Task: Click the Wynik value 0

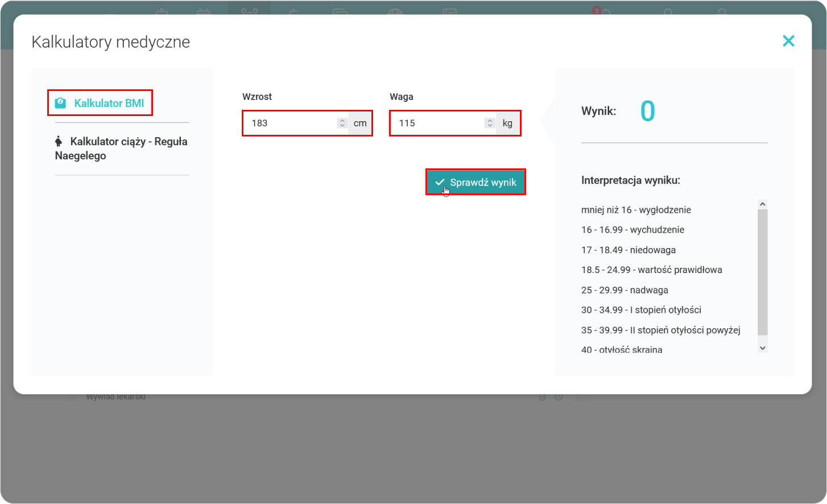Action: pyautogui.click(x=647, y=111)
